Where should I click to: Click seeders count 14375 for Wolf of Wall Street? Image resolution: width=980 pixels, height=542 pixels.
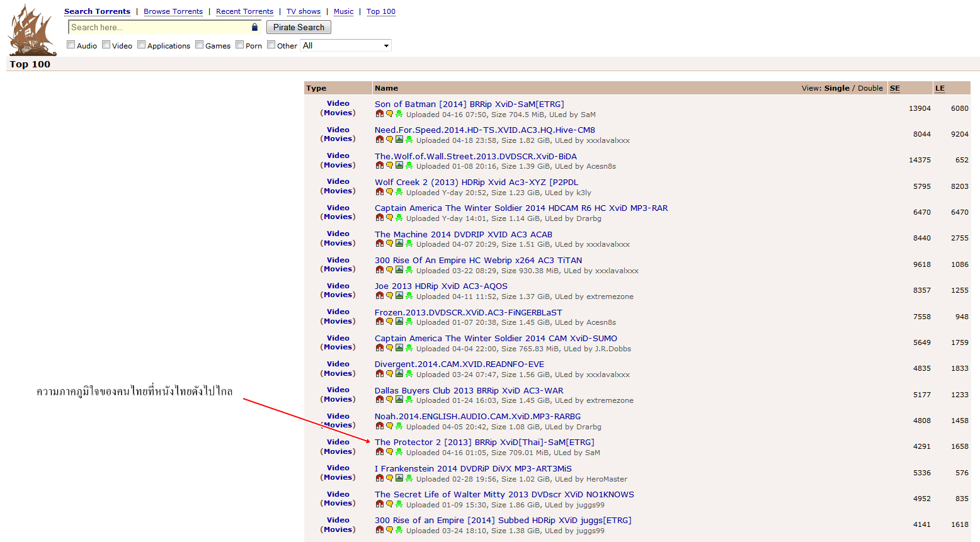click(x=920, y=160)
